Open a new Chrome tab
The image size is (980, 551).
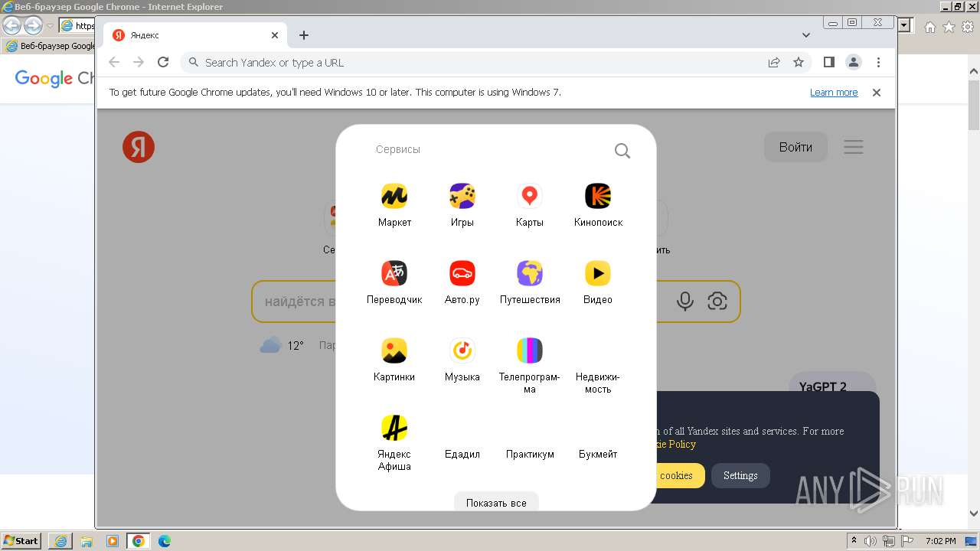tap(304, 35)
